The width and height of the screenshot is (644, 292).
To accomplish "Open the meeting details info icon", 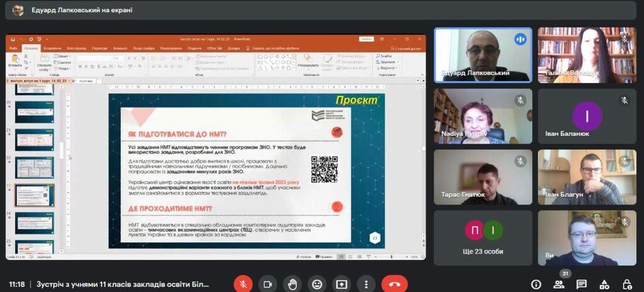I will (x=536, y=284).
